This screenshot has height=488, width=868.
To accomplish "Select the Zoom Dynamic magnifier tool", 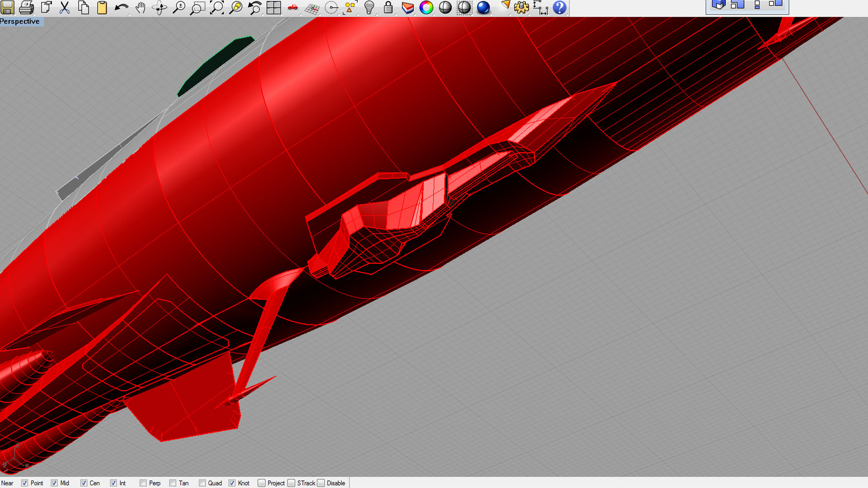I will [x=179, y=7].
